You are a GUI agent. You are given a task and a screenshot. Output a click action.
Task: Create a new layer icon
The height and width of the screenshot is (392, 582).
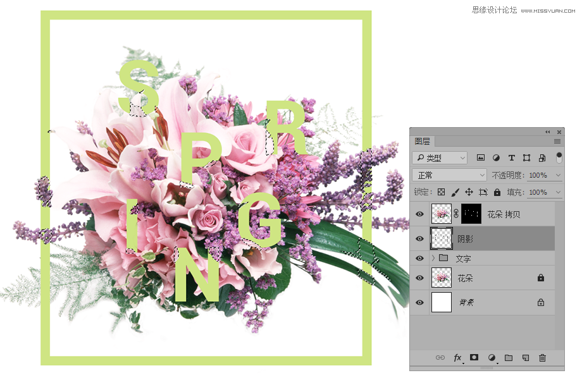tap(526, 357)
